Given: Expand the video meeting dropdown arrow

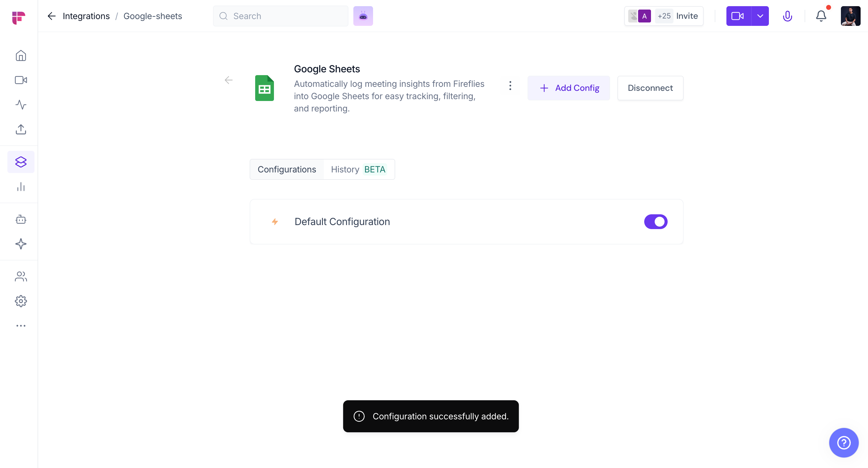Looking at the screenshot, I should pyautogui.click(x=760, y=16).
